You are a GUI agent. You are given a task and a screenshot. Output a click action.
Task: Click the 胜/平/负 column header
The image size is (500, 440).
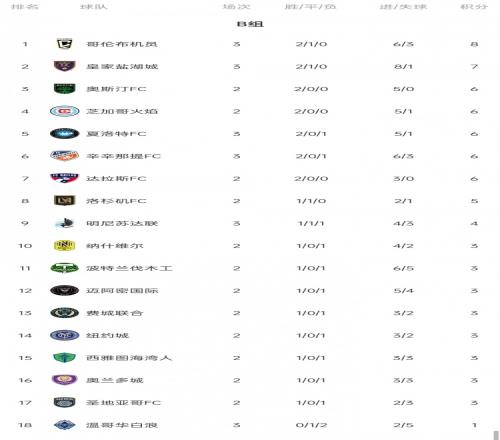(x=310, y=6)
